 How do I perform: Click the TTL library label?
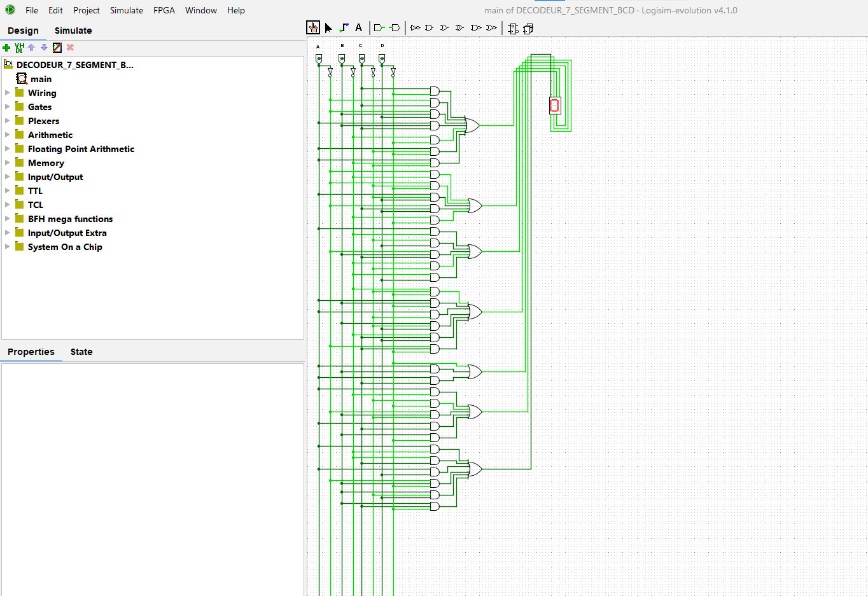35,191
